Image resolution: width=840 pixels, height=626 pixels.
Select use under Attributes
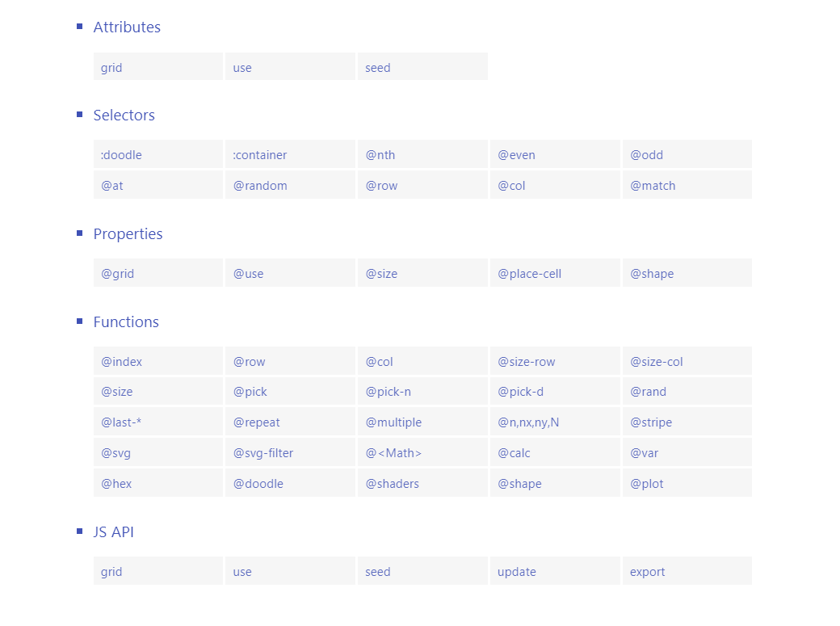(x=290, y=66)
